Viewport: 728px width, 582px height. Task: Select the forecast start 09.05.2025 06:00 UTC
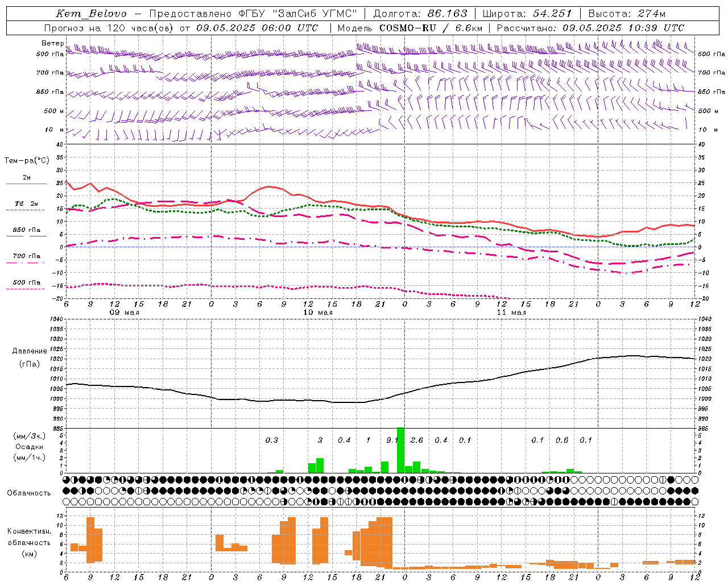tap(257, 28)
